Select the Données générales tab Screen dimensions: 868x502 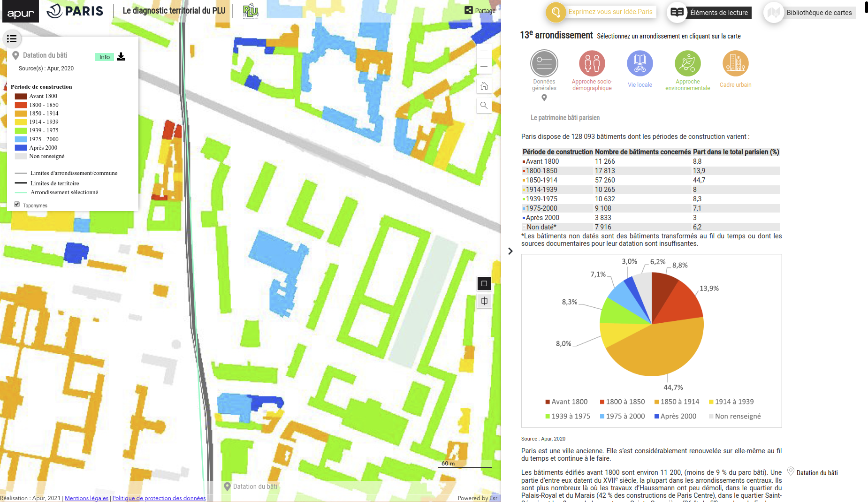click(544, 64)
